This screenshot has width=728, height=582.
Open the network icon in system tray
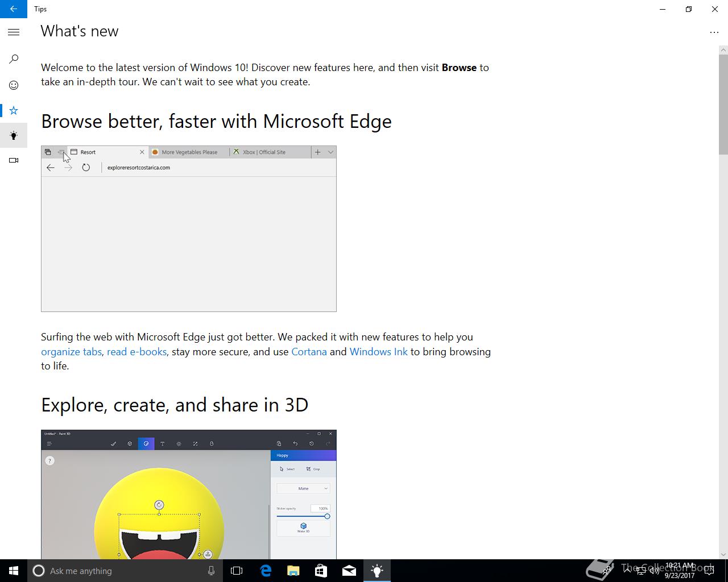coord(640,571)
